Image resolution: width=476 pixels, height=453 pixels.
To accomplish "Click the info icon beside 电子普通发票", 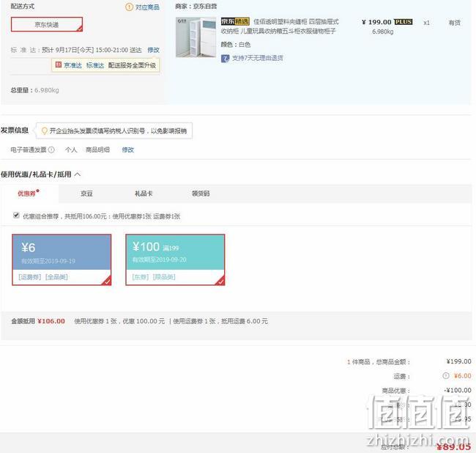I will (51, 150).
